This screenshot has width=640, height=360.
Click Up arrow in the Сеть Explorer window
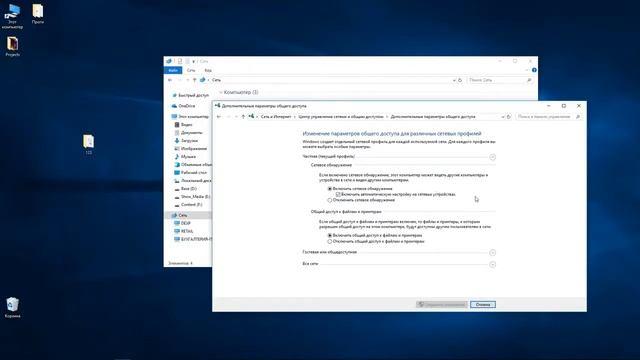click(x=194, y=80)
